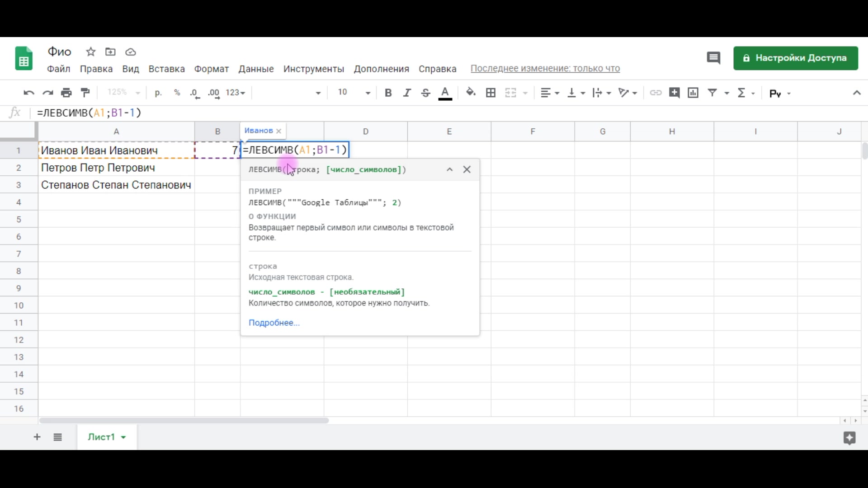Select cell A2 with Петров Петр Петрович
This screenshot has width=868, height=488.
pyautogui.click(x=116, y=168)
